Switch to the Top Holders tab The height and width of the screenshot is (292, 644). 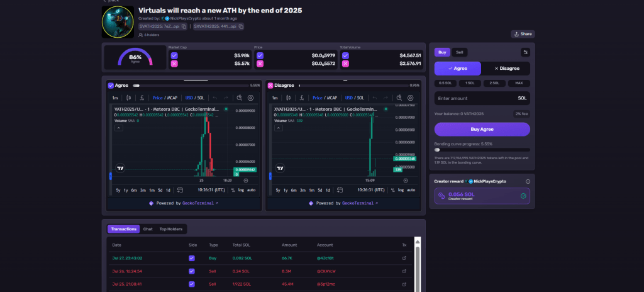170,229
